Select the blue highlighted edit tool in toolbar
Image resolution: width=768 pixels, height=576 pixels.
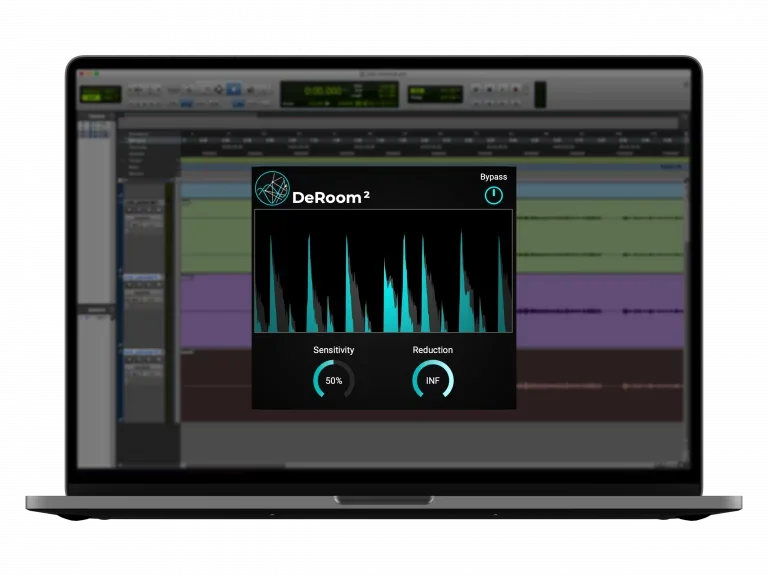233,89
